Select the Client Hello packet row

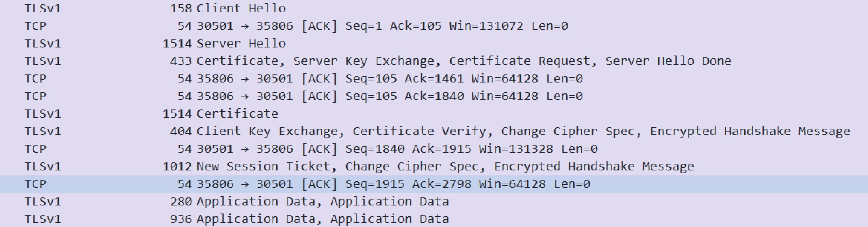[241, 8]
